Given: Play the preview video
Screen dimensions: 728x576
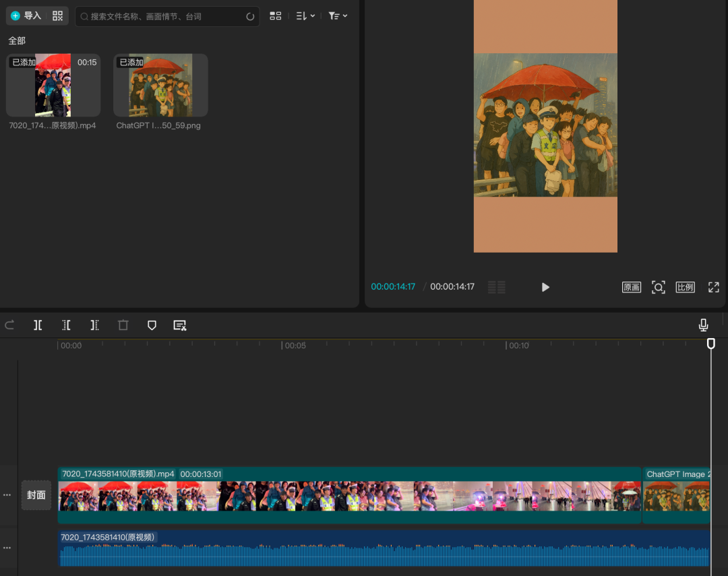Looking at the screenshot, I should (545, 287).
